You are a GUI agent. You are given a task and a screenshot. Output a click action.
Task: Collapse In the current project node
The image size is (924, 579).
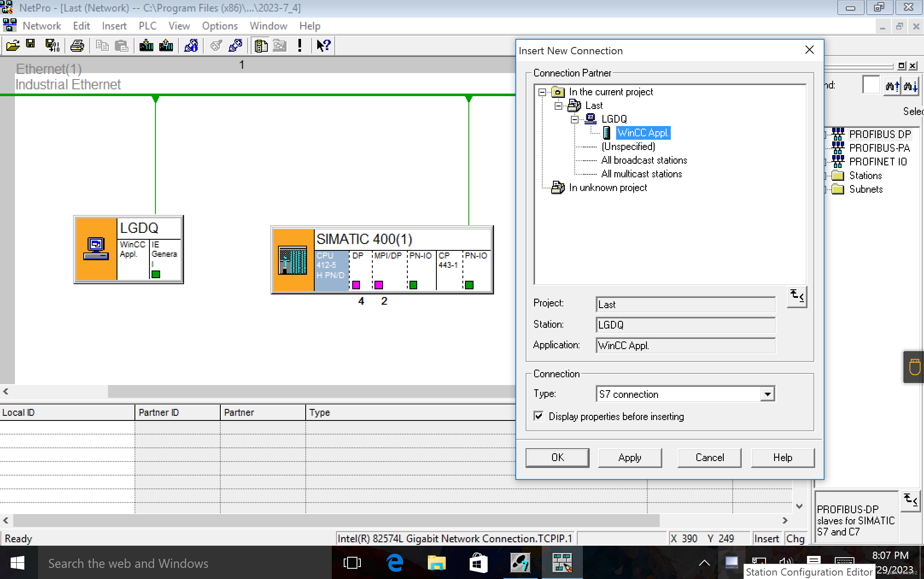pyautogui.click(x=542, y=92)
